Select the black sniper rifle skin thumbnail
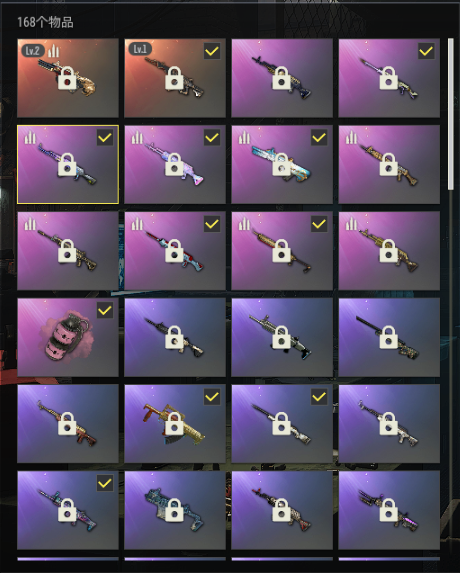 pos(389,337)
